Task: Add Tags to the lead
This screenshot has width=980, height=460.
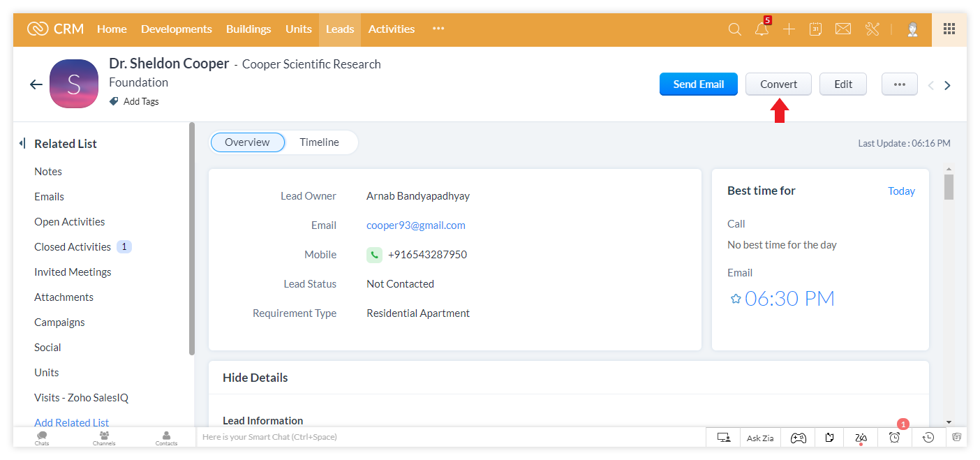Action: [134, 101]
